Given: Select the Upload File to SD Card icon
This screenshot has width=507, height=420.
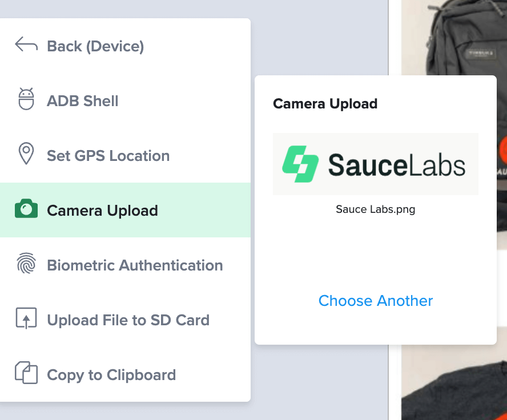Looking at the screenshot, I should point(26,320).
